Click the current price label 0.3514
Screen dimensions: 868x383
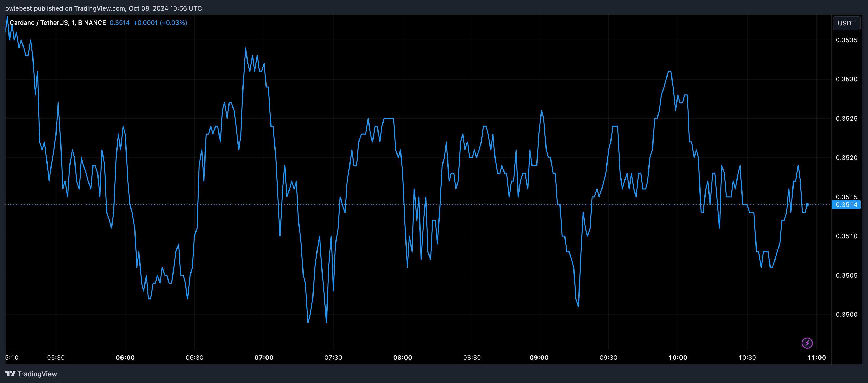(846, 205)
